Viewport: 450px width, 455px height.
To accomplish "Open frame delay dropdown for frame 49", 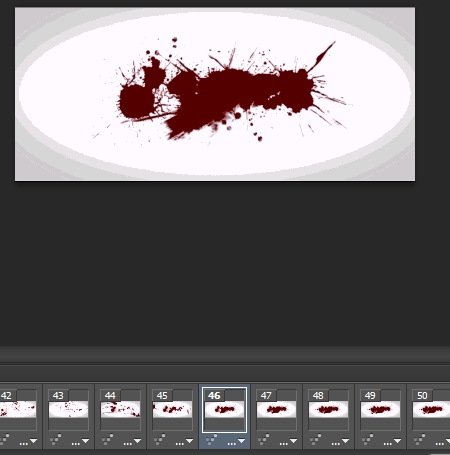I will 392,442.
